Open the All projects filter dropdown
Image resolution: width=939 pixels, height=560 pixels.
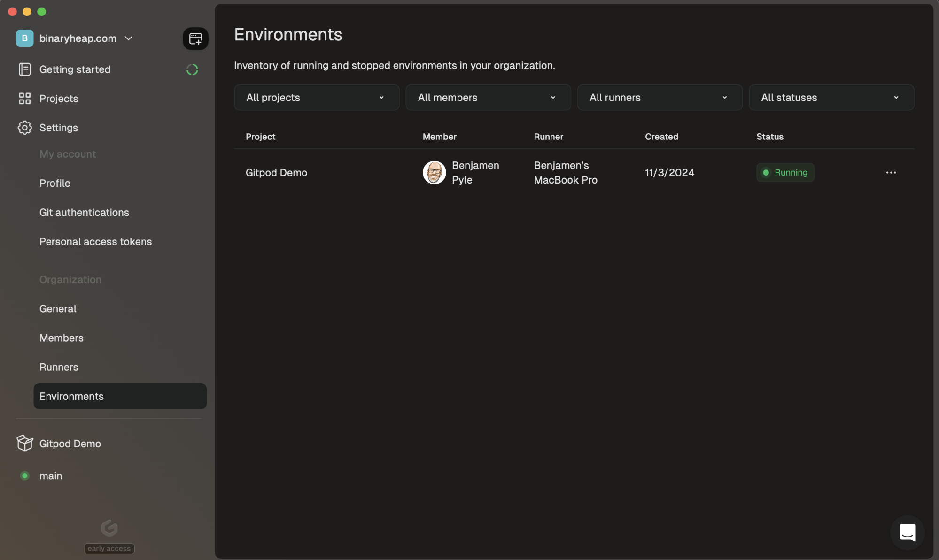point(317,98)
